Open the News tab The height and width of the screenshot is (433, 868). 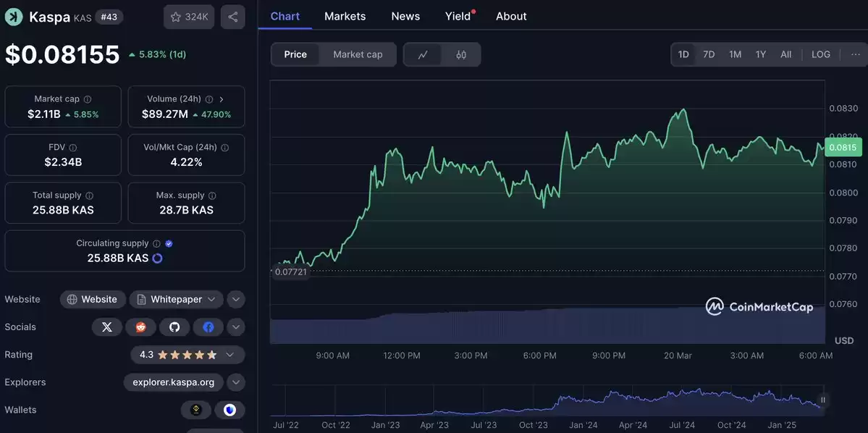coord(406,16)
